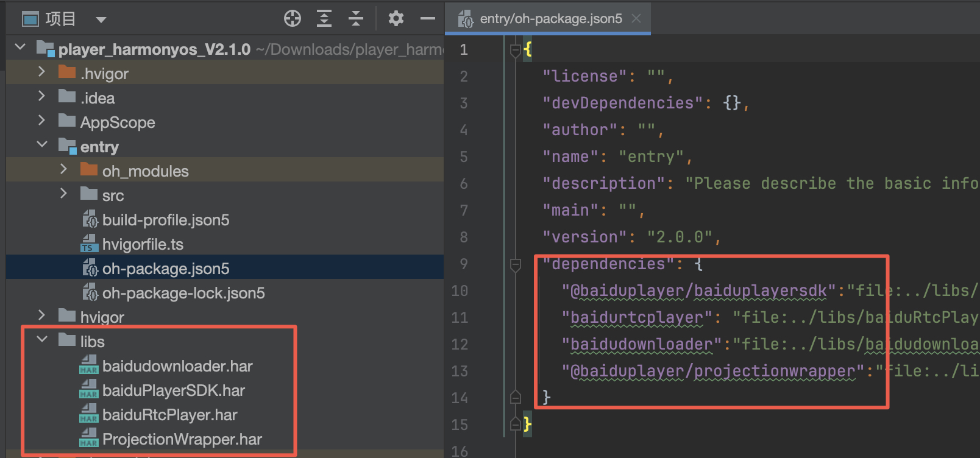Viewport: 980px width, 458px height.
Task: Click the "description" key in editor
Action: coord(603,183)
